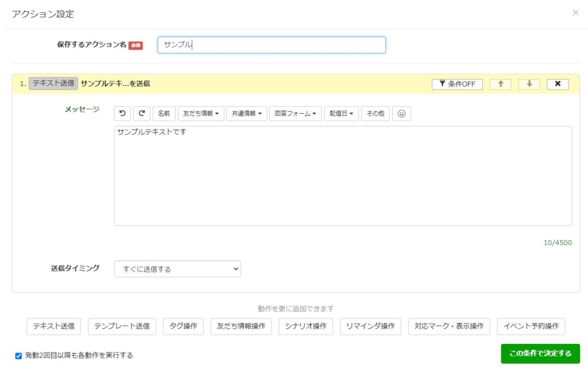Add a タグ操作 action
Viewport: 588px width, 376px height.
coord(183,326)
